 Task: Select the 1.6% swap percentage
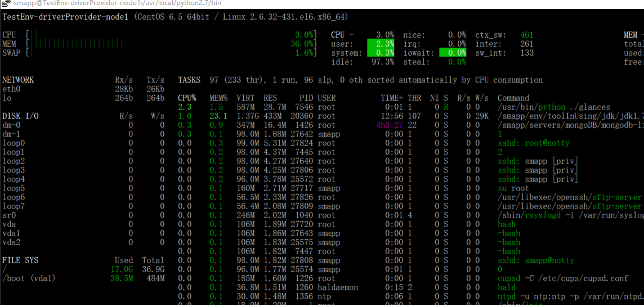[x=304, y=52]
